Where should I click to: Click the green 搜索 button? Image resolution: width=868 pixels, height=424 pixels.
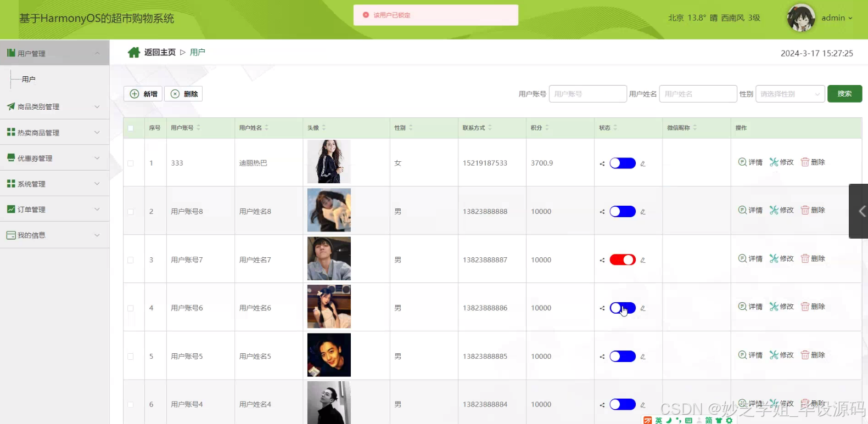(x=844, y=94)
